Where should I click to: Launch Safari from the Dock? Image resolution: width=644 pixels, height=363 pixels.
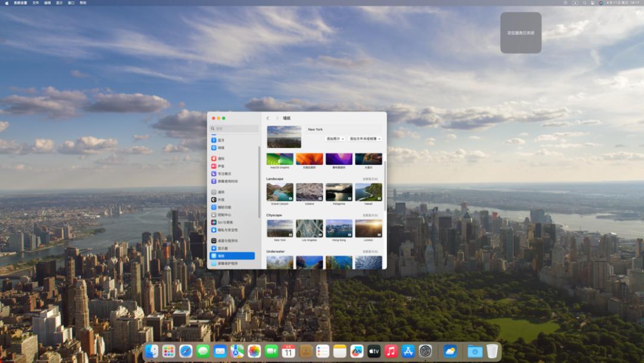(x=186, y=351)
